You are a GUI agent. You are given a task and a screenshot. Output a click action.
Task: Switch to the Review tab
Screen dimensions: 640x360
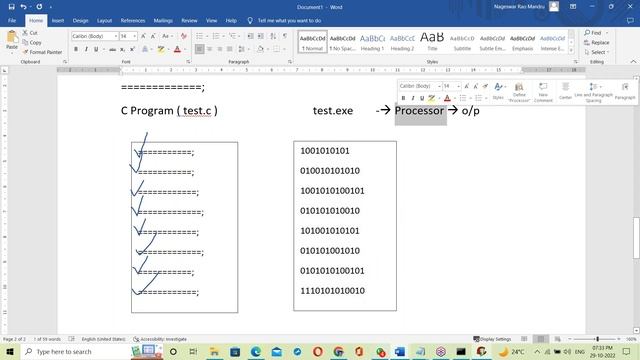coord(189,20)
